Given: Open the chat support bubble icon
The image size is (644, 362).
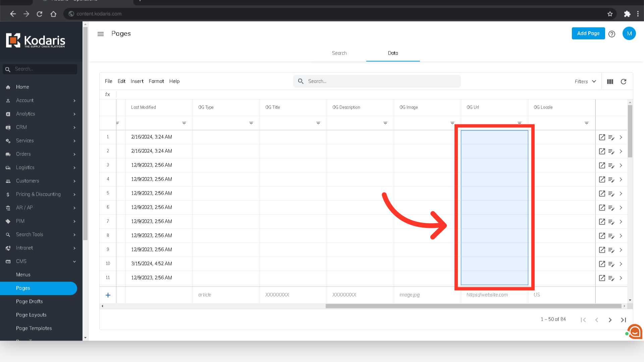Looking at the screenshot, I should click(635, 332).
